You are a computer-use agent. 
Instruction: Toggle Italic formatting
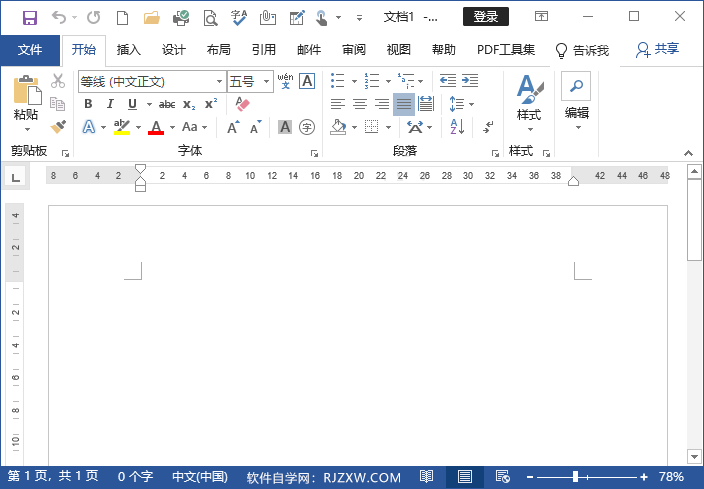[110, 104]
